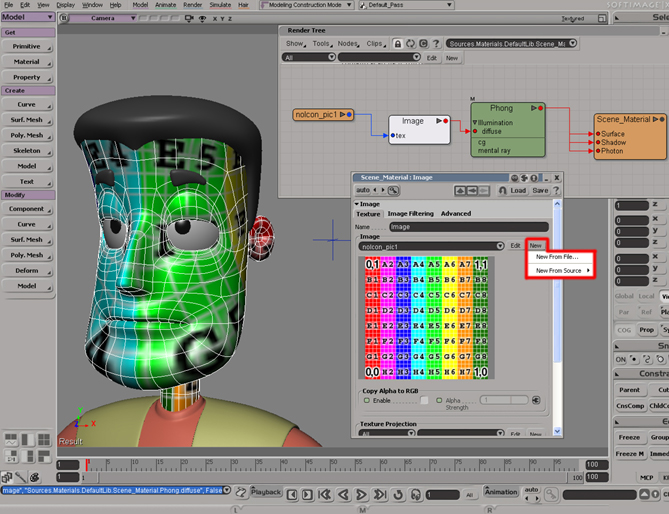Choose New From File... menu entry
The image size is (669, 514).
tap(557, 257)
